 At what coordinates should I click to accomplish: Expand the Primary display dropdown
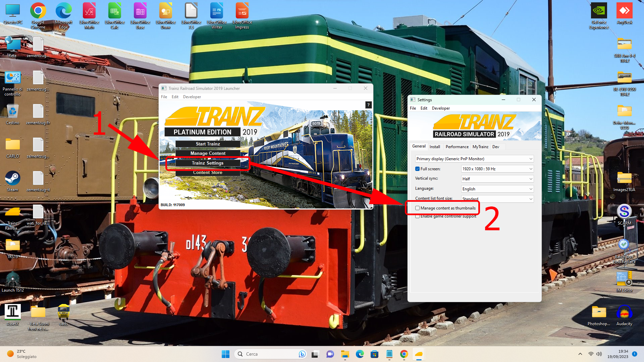[474, 159]
